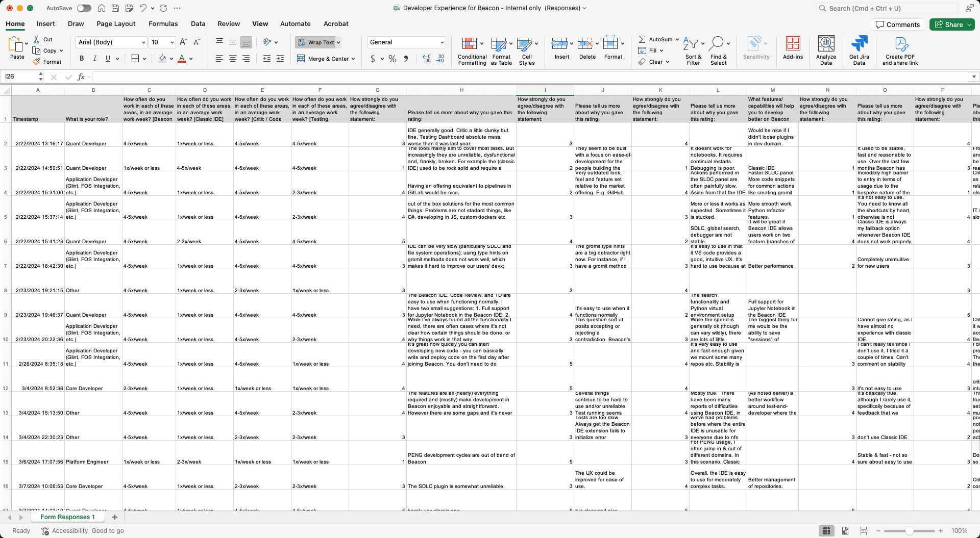Viewport: 980px width, 538px height.
Task: Switch to the Formulas tab
Action: click(163, 24)
